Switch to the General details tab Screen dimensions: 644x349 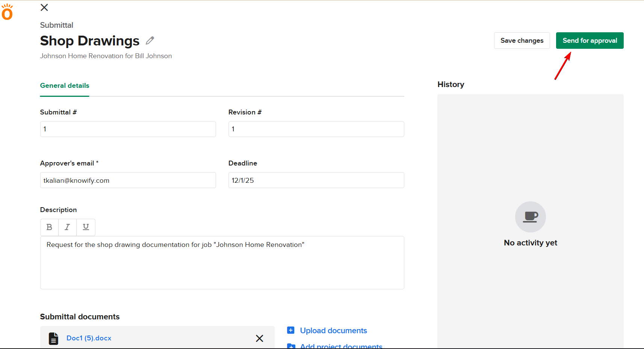(65, 86)
